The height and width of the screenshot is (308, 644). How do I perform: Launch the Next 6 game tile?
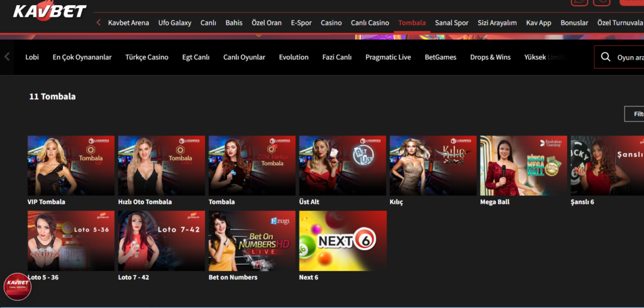click(x=342, y=241)
